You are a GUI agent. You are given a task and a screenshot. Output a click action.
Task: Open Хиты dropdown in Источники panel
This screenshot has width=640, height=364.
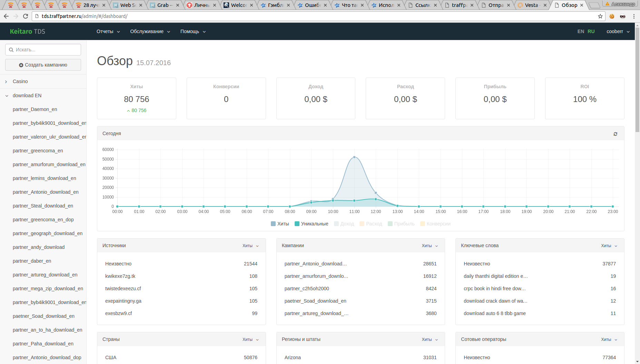pyautogui.click(x=250, y=246)
